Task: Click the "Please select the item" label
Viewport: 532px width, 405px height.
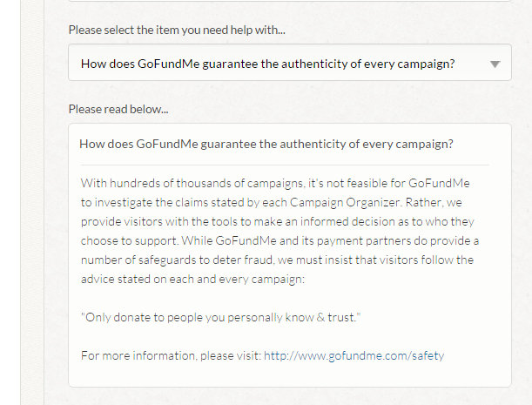Action: tap(177, 30)
